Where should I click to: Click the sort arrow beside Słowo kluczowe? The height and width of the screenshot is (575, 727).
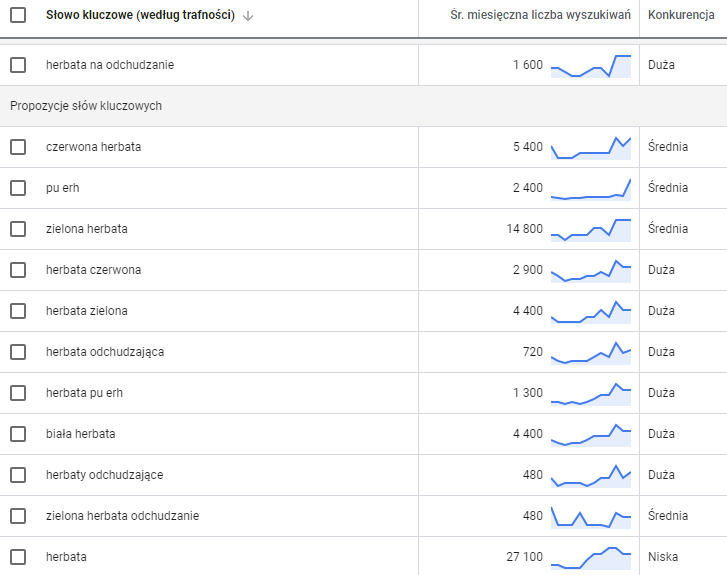248,16
